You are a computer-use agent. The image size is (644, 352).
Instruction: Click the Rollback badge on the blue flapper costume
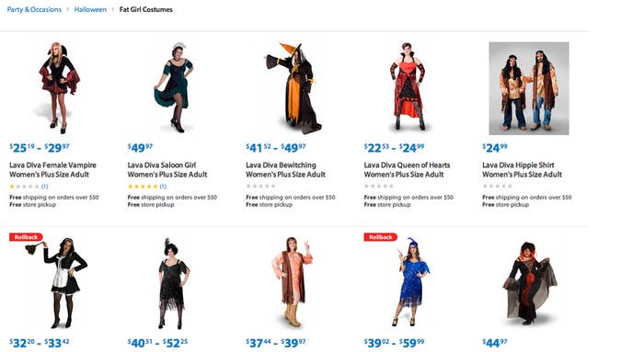[381, 237]
